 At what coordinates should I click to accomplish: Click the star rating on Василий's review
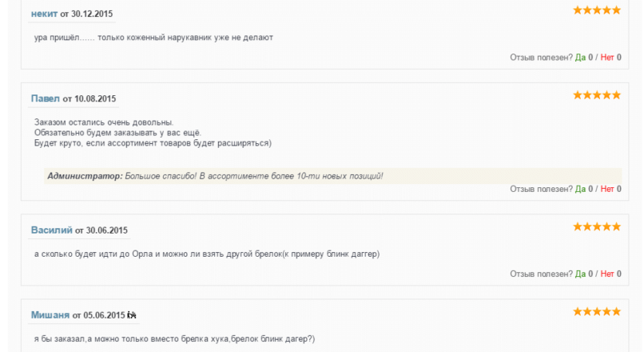coord(597,227)
